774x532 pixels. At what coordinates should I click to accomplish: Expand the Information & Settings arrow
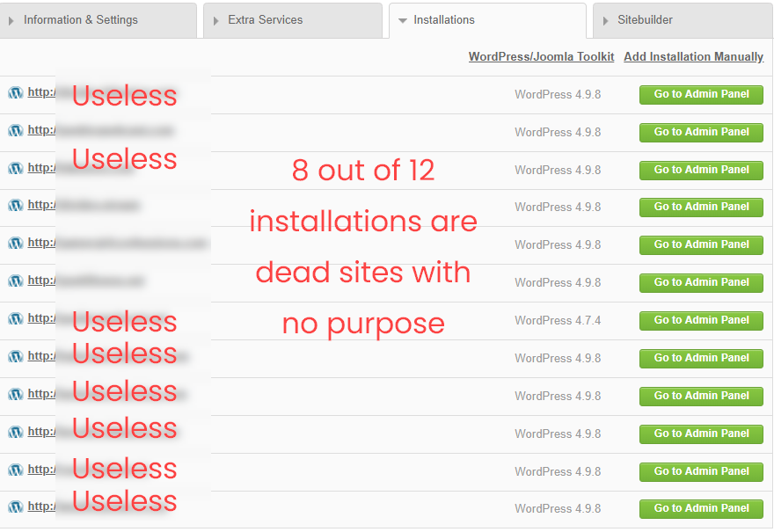11,20
